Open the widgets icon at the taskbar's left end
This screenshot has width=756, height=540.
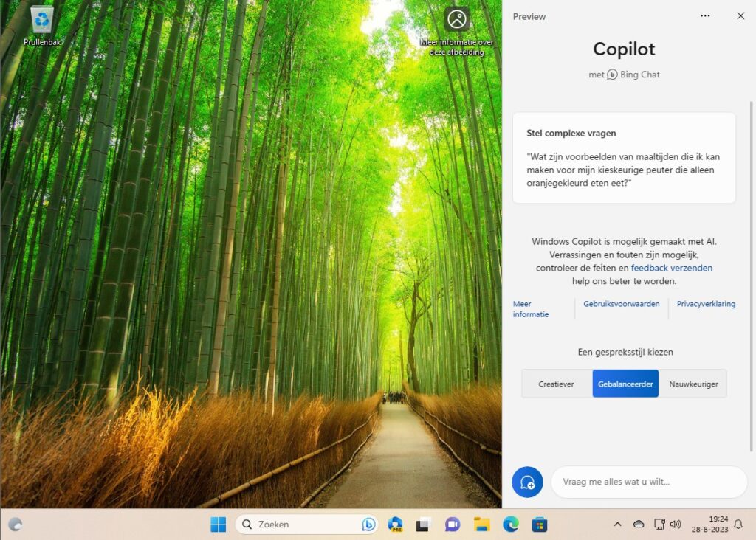[16, 524]
